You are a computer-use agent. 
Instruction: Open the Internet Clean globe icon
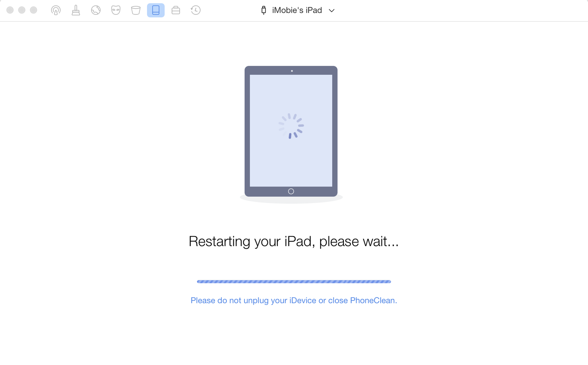96,10
